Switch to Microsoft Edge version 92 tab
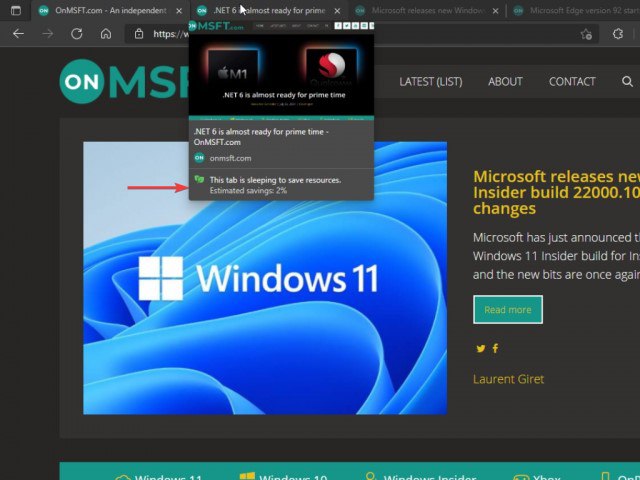Viewport: 640px width, 480px height. 576,11
